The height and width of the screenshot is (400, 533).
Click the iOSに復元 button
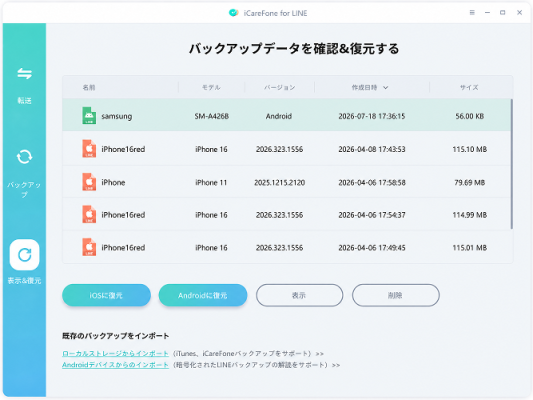point(106,295)
